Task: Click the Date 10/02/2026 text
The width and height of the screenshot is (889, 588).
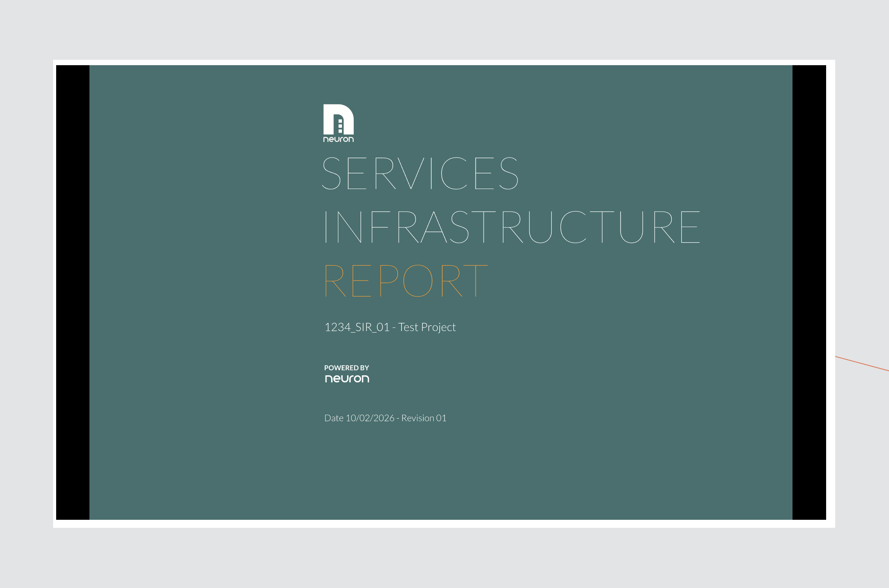Action: coord(359,418)
